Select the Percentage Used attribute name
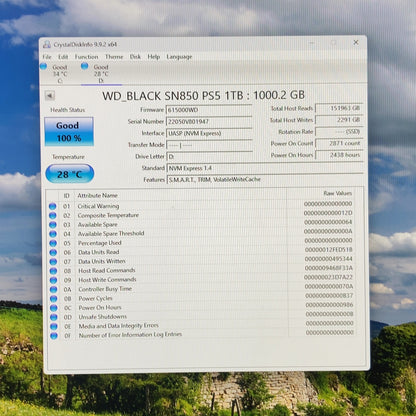Image resolution: width=416 pixels, height=416 pixels. point(100,243)
